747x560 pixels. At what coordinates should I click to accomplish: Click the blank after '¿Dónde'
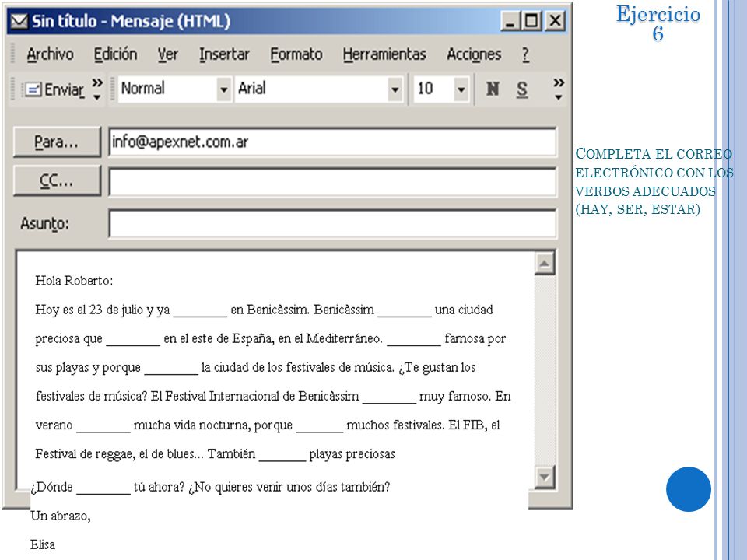pyautogui.click(x=103, y=488)
